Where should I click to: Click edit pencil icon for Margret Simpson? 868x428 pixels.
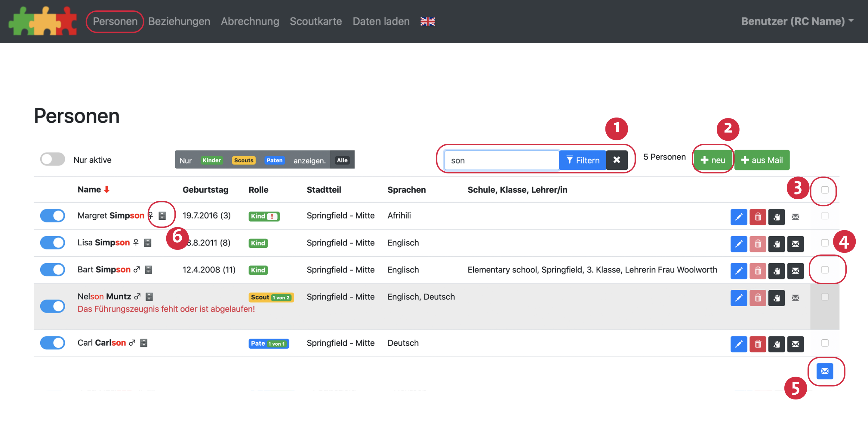(738, 216)
